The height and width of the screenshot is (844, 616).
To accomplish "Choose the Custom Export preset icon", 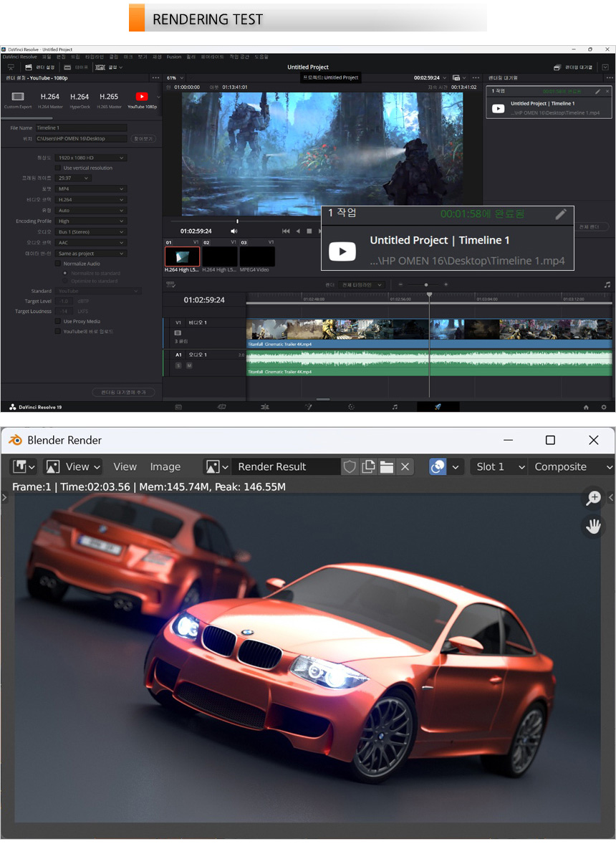I will pyautogui.click(x=18, y=98).
